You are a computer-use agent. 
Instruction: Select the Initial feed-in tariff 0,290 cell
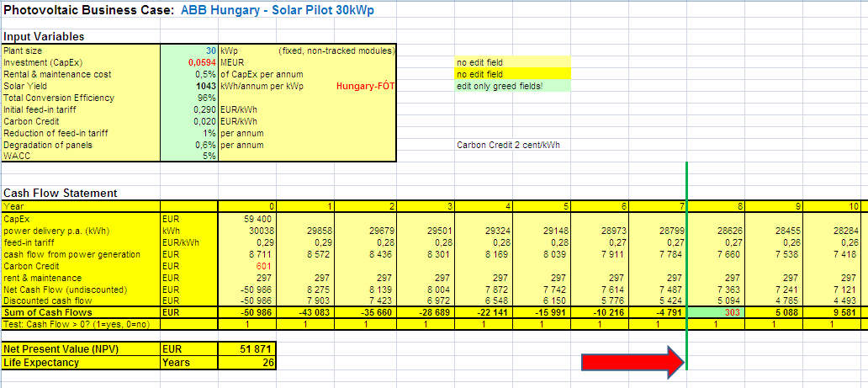[x=189, y=109]
